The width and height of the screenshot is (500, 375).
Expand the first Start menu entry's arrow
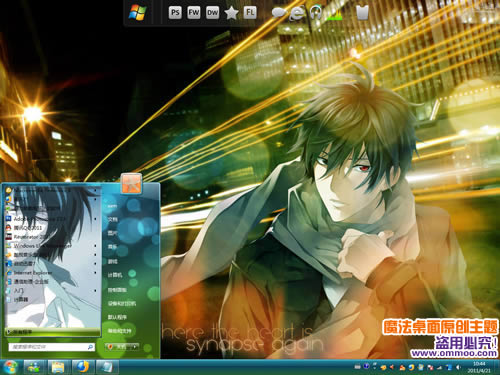point(95,190)
